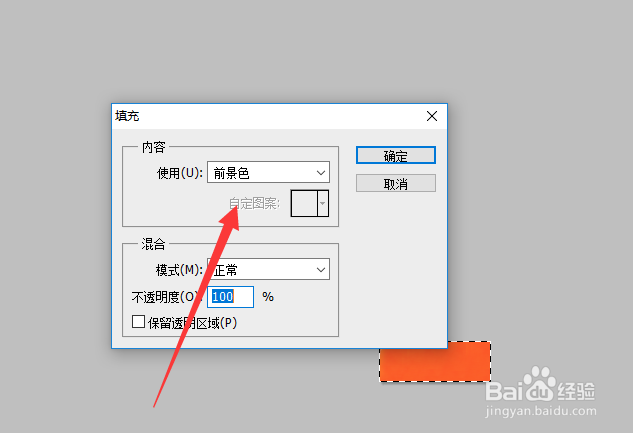Click the percent sign beside opacity field
Image resolution: width=633 pixels, height=433 pixels.
(x=268, y=297)
